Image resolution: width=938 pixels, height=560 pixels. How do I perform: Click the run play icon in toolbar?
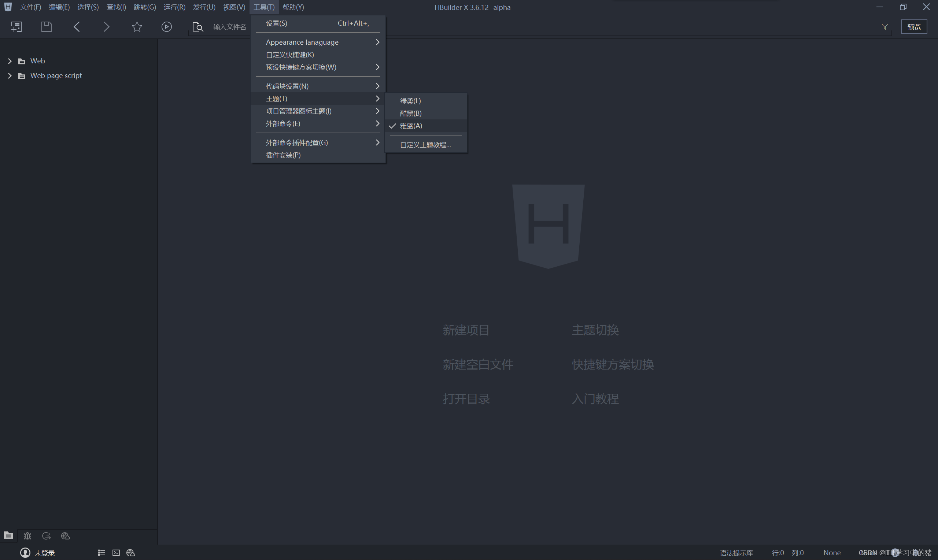coord(166,27)
